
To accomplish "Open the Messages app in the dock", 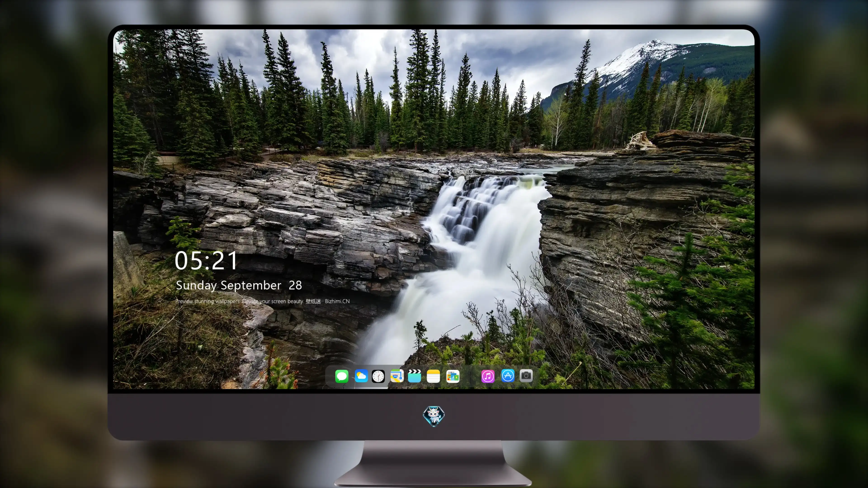I will tap(342, 376).
